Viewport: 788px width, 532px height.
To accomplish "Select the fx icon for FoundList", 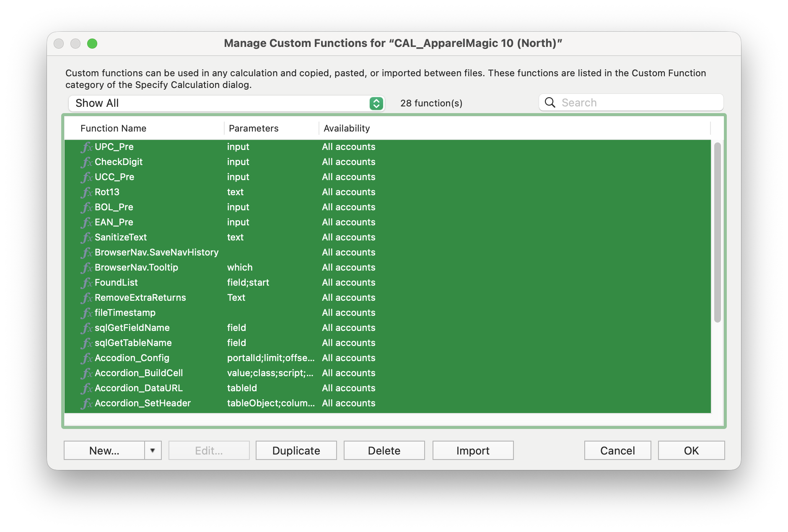I will point(87,283).
